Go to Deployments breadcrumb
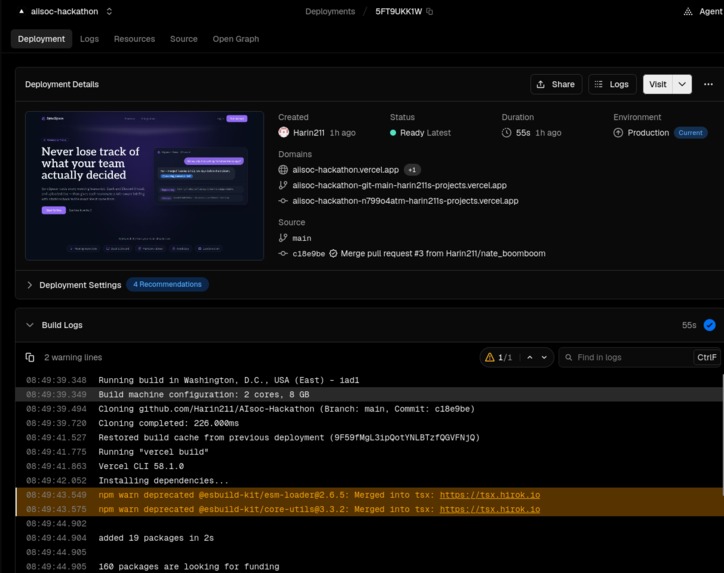 click(x=330, y=12)
